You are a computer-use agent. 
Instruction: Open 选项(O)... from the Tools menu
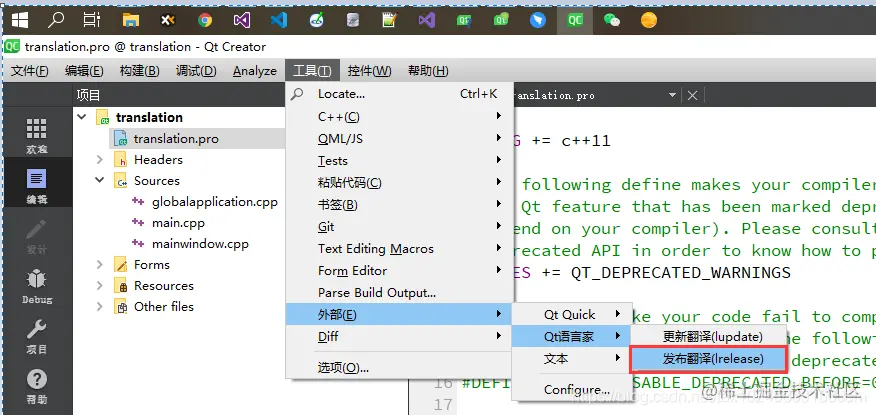tap(399, 368)
